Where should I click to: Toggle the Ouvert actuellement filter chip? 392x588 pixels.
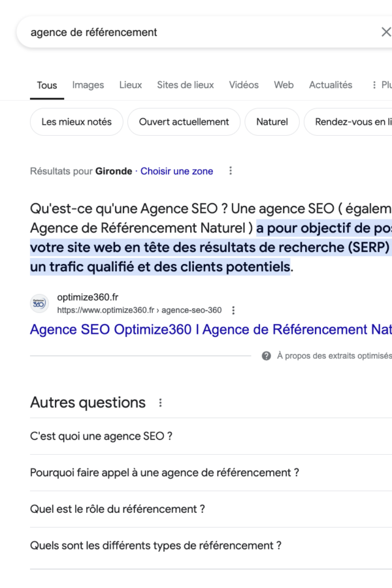pyautogui.click(x=184, y=122)
